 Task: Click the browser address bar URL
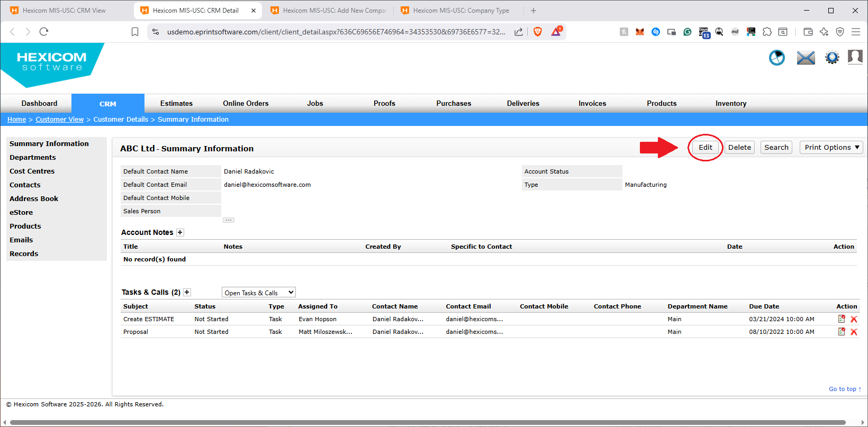(x=336, y=32)
